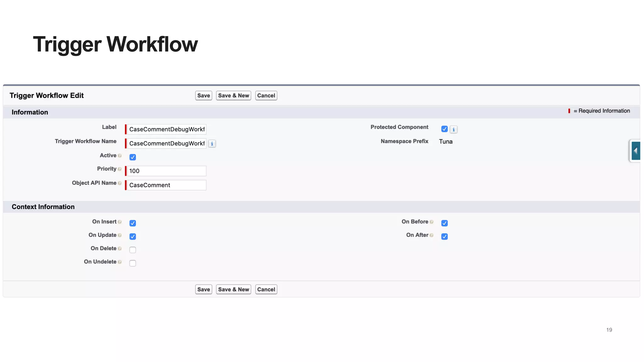
Task: Open the help icon next to On Insert
Action: pyautogui.click(x=119, y=222)
